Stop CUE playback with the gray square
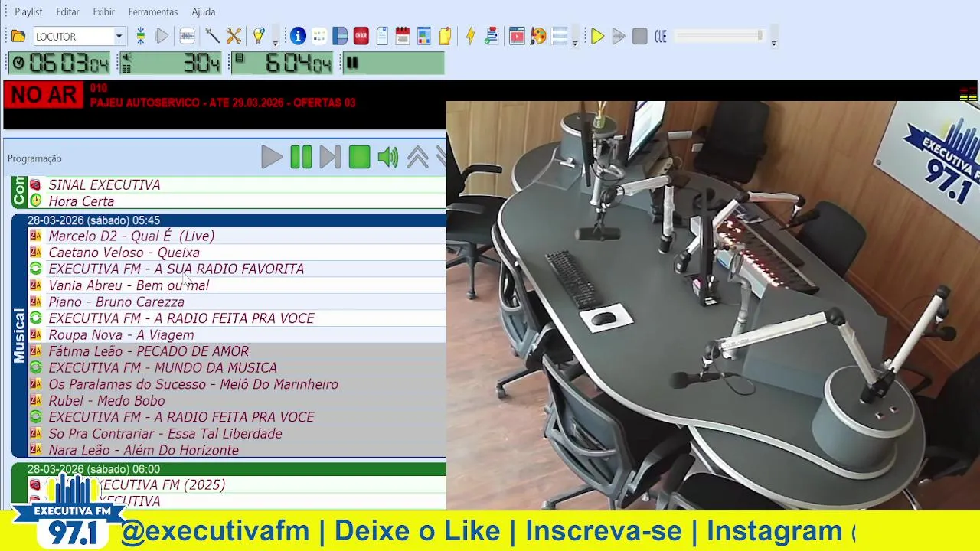Image resolution: width=980 pixels, height=551 pixels. tap(640, 36)
